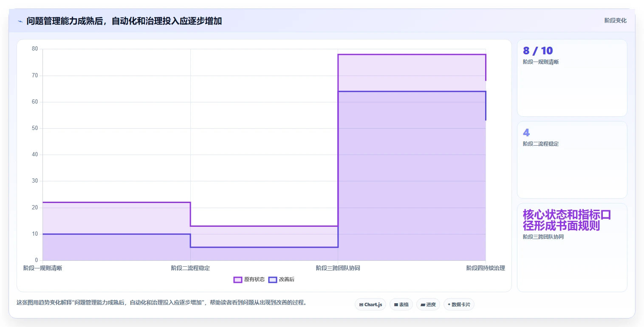Click the y-axis value 50
This screenshot has height=327, width=644.
coord(35,128)
